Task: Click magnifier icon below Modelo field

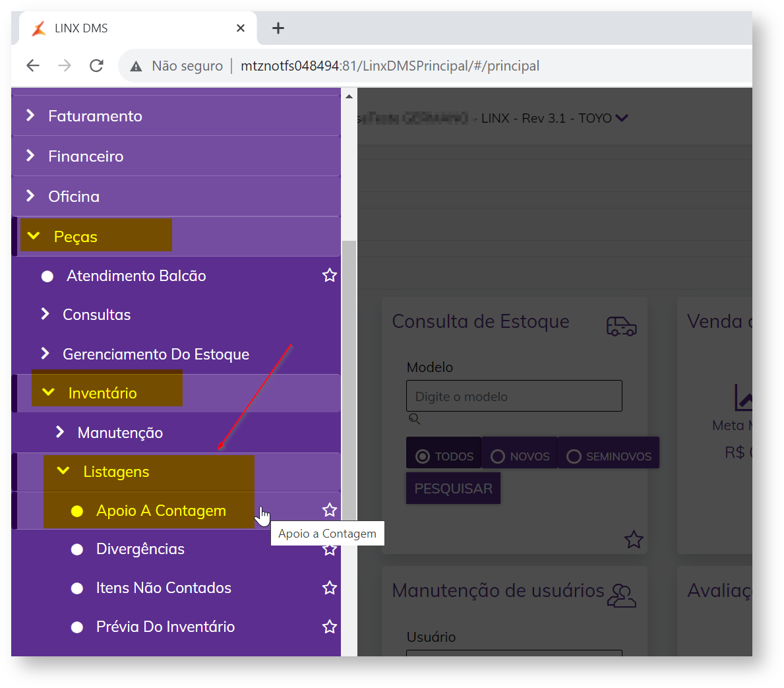Action: (414, 419)
